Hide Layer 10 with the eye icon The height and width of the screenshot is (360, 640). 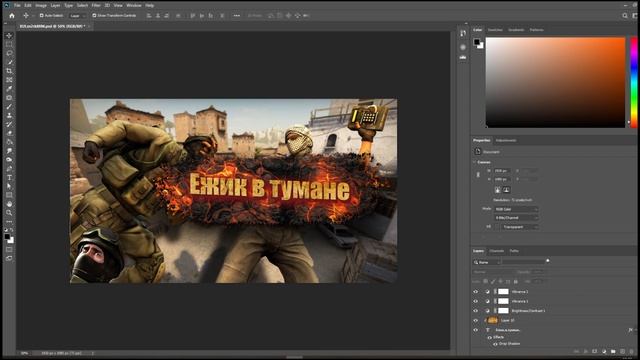[476, 320]
